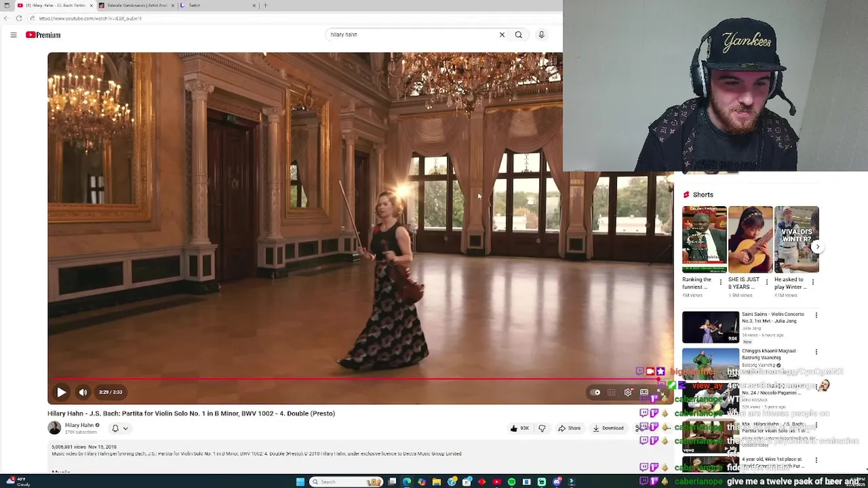Go back with the browser back arrow
This screenshot has height=488, width=868.
click(x=7, y=18)
